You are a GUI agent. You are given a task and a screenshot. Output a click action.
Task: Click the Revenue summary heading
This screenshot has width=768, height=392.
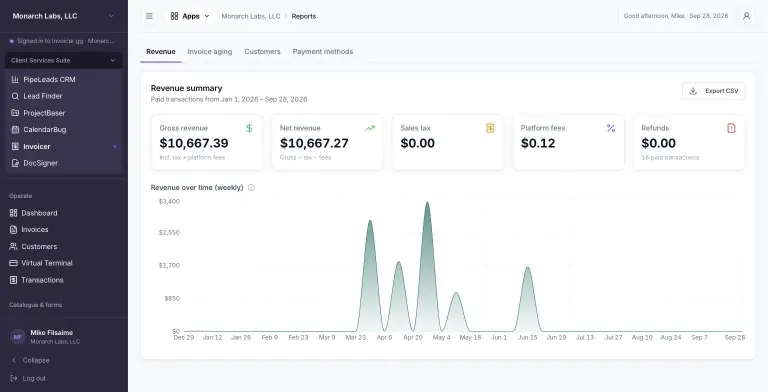[x=187, y=88]
